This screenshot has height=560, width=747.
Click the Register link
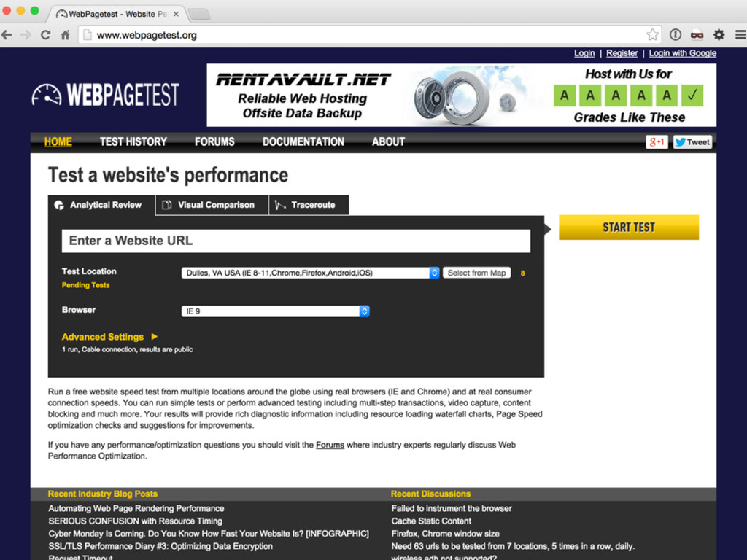coord(622,53)
